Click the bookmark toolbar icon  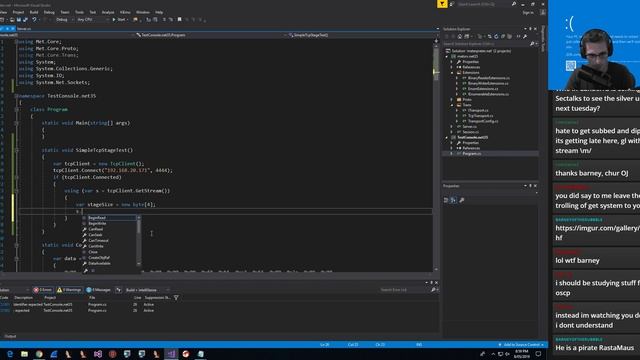tap(179, 19)
